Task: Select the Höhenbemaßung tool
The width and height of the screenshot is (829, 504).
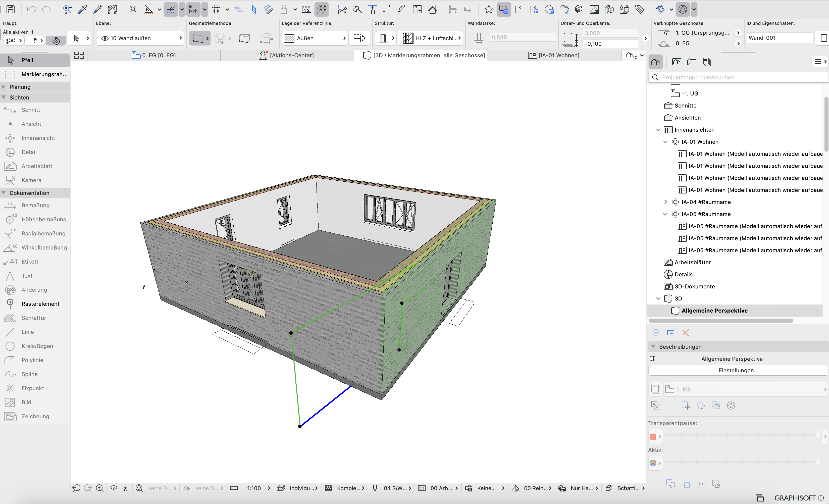Action: click(x=35, y=219)
